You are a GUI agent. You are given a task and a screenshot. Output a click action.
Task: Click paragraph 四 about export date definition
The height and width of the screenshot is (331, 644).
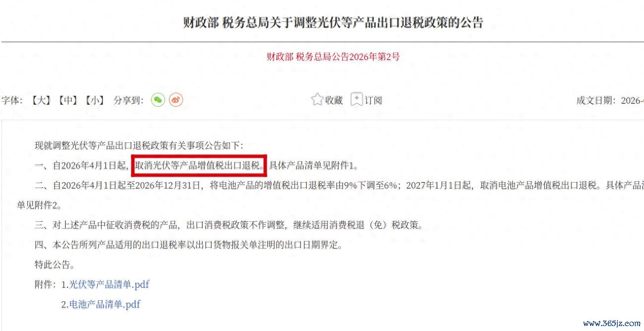(x=188, y=245)
